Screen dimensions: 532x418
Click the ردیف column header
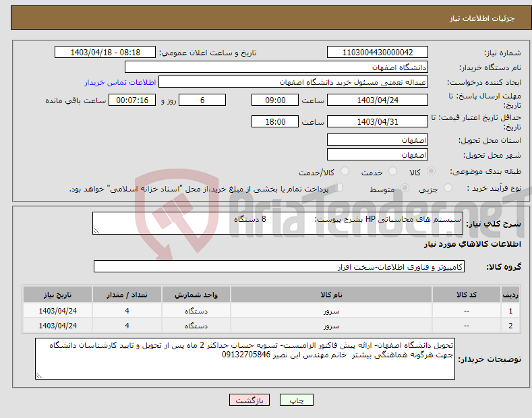coord(510,295)
